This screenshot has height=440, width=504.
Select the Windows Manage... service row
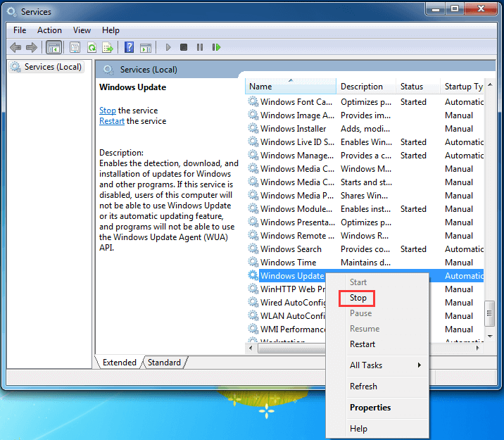coord(365,156)
